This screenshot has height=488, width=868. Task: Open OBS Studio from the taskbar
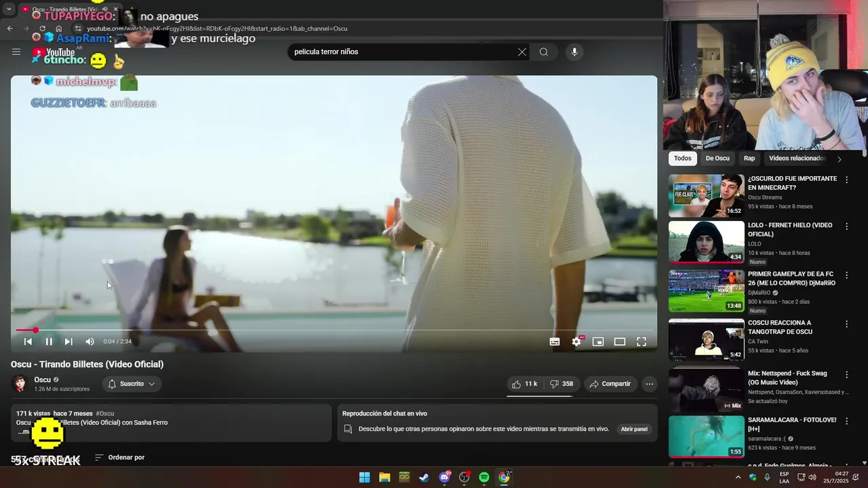[464, 477]
